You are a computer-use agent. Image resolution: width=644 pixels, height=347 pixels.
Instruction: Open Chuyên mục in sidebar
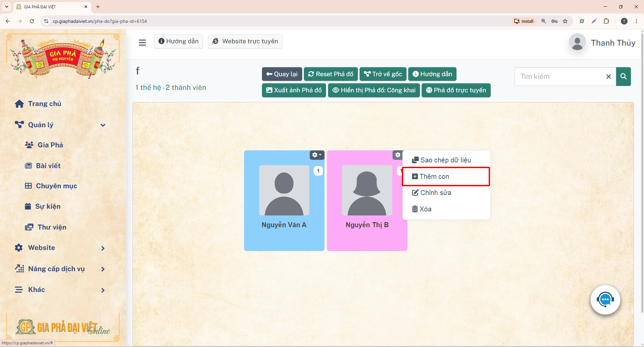51,186
